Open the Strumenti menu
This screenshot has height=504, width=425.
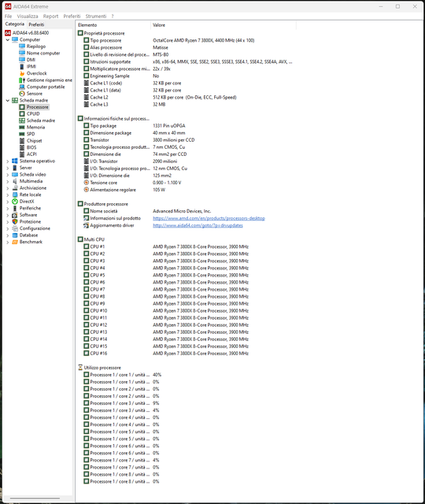(96, 16)
